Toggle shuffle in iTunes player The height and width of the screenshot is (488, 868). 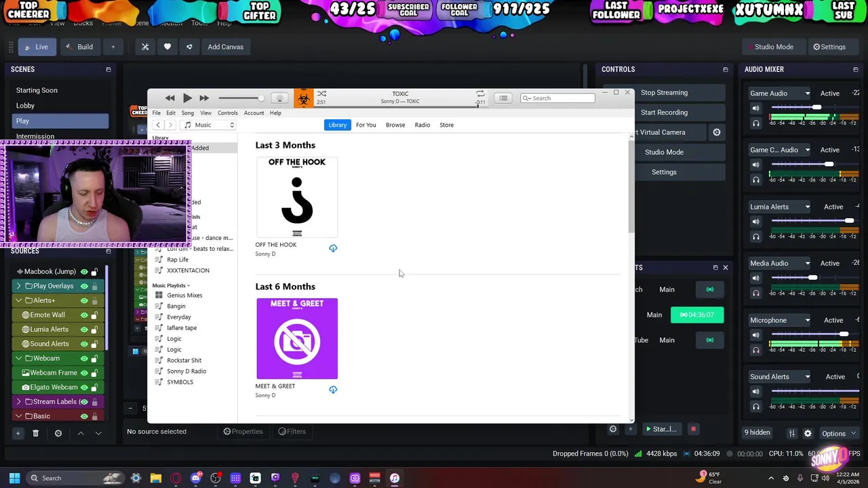(x=321, y=94)
